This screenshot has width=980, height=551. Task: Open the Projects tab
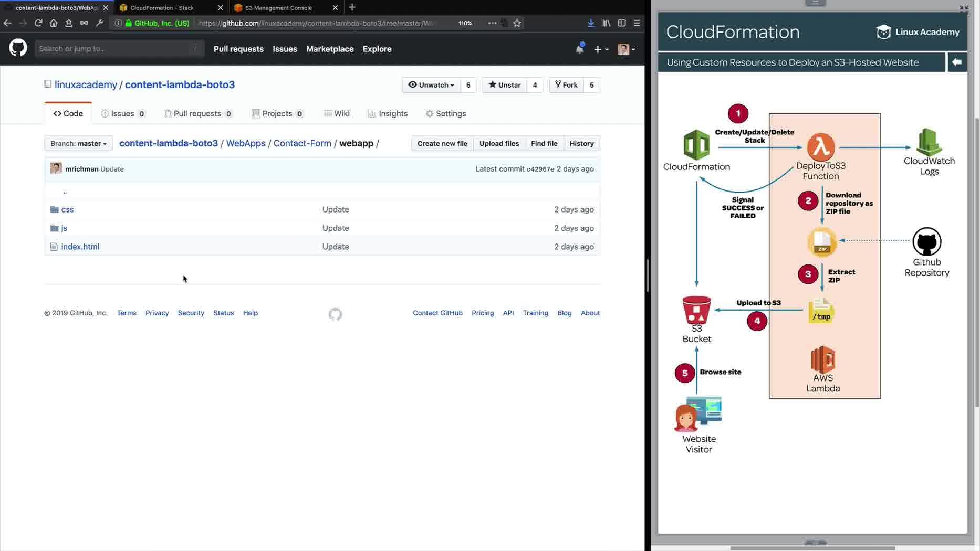coord(277,113)
